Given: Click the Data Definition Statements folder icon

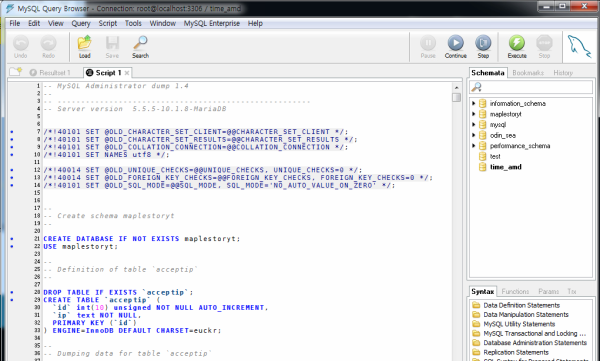Looking at the screenshot, I should (476, 305).
